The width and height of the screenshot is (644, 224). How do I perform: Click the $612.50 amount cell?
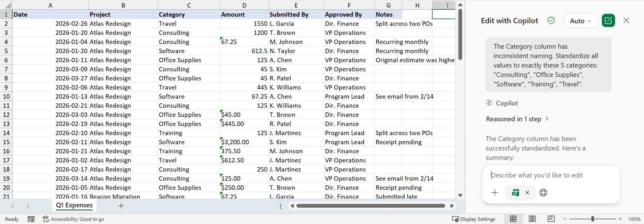[x=244, y=160]
